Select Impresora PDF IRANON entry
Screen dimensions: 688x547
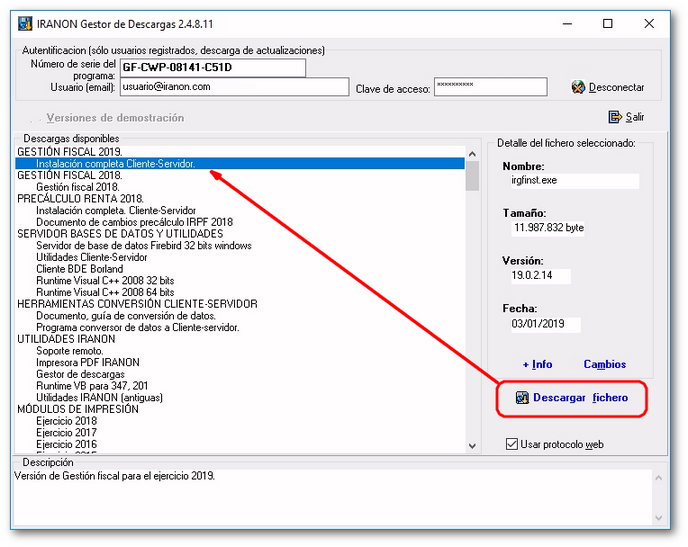[x=87, y=363]
